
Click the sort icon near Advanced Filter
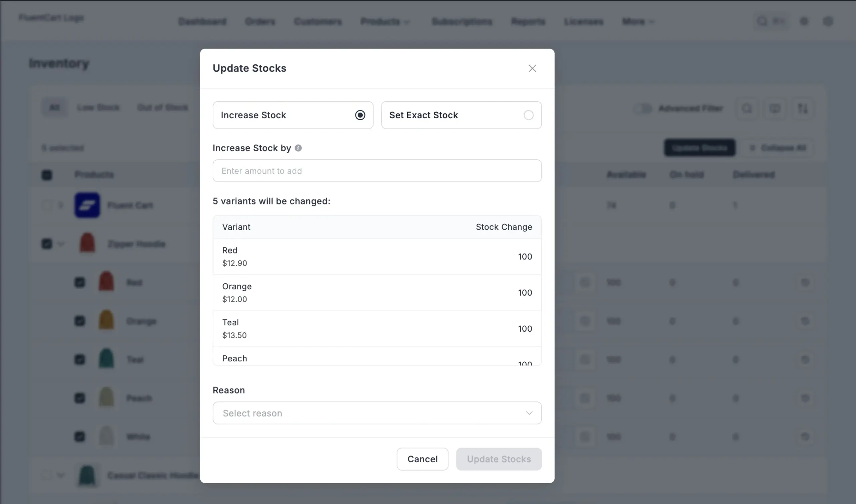click(803, 108)
